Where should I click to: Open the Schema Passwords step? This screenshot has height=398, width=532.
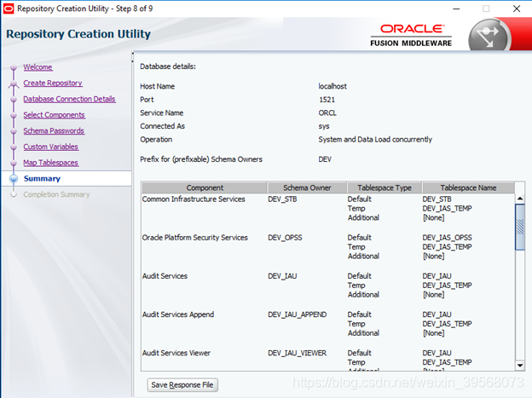point(54,131)
